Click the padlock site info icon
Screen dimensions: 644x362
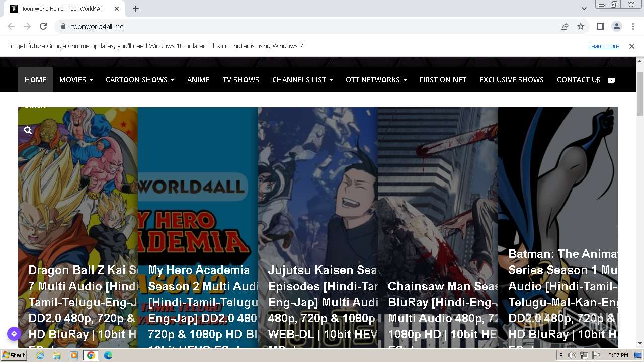[63, 26]
